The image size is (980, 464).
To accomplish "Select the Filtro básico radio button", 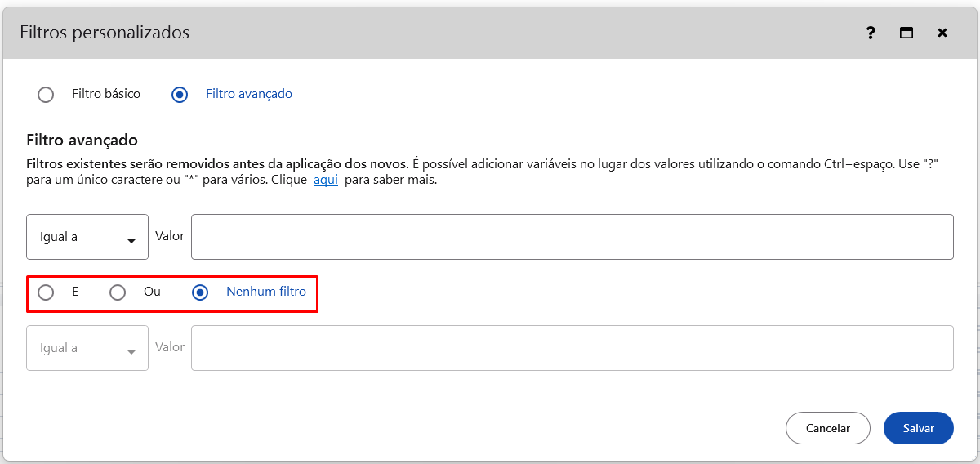I will click(x=46, y=95).
